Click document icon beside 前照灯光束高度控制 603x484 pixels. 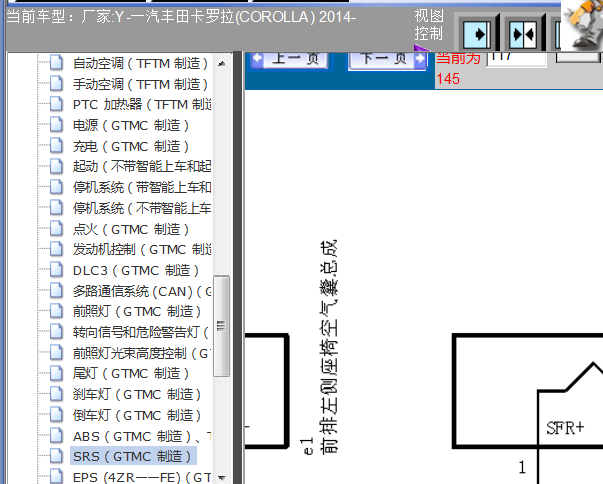click(x=57, y=353)
